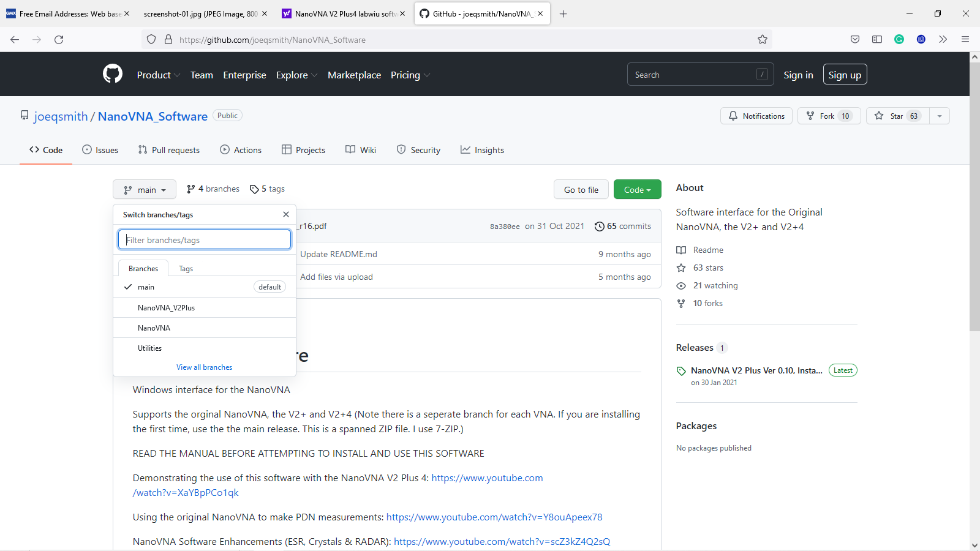
Task: Switch to the Issues tab
Action: click(100, 150)
